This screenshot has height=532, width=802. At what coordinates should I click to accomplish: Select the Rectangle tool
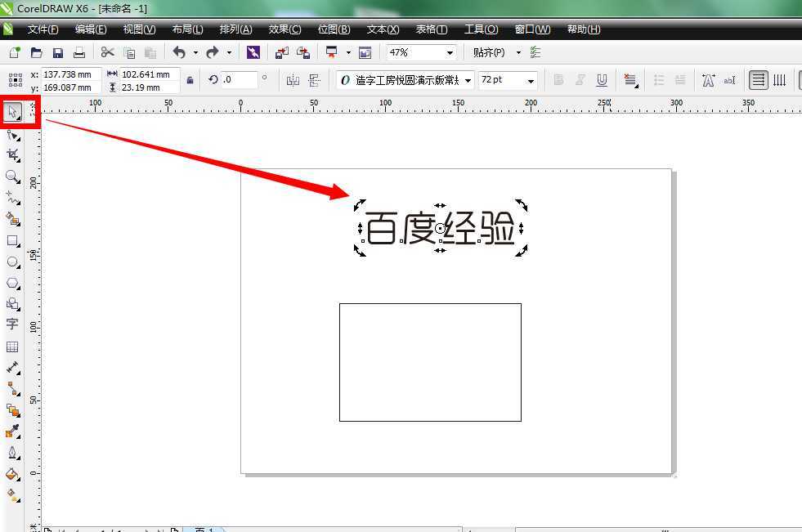pyautogui.click(x=12, y=241)
